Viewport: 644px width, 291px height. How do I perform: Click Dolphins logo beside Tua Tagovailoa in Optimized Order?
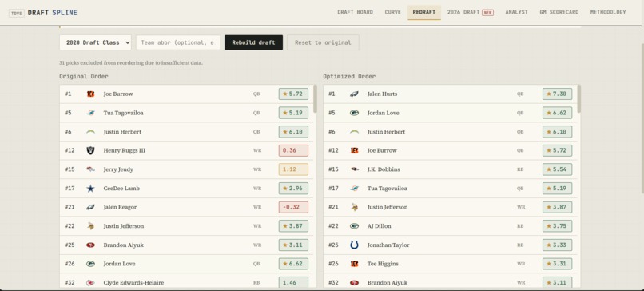point(354,188)
